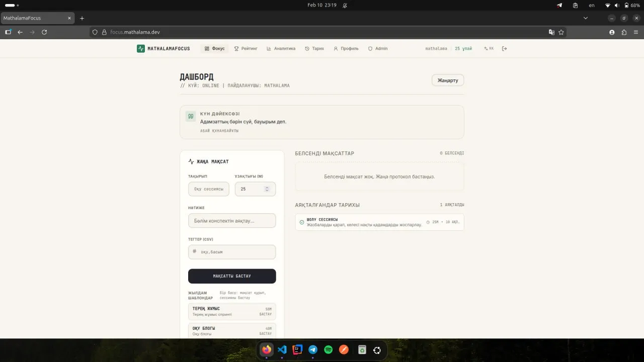This screenshot has width=644, height=362.
Task: Open the Trash from the dock
Action: pos(362,349)
